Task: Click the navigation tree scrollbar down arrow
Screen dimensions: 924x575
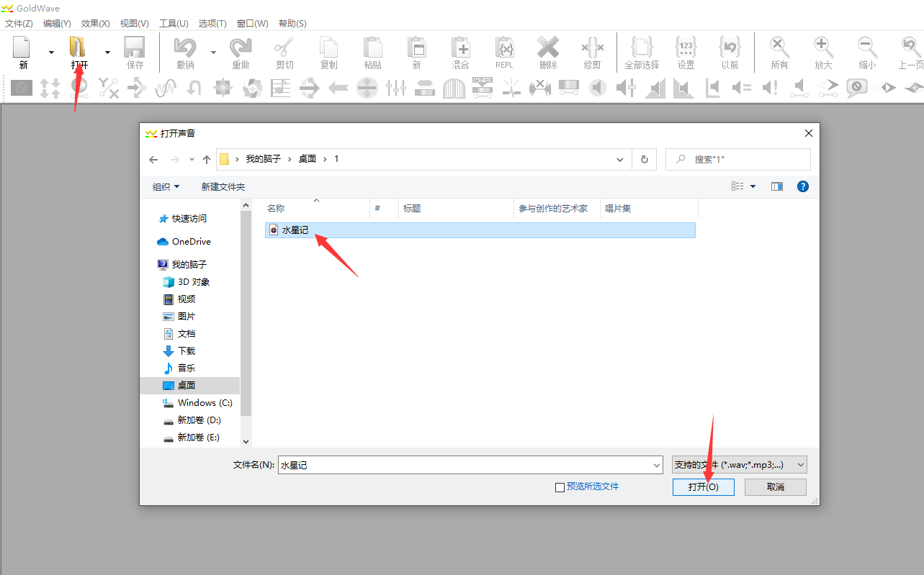Action: (x=246, y=441)
